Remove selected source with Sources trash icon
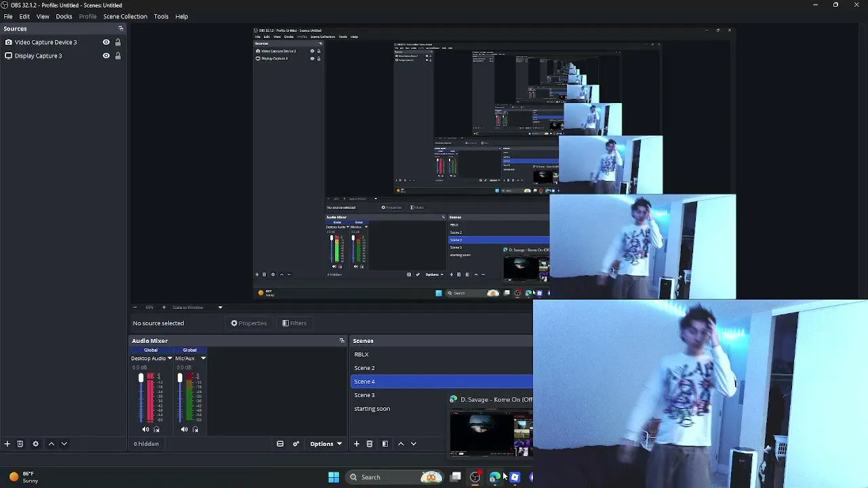 pyautogui.click(x=20, y=444)
